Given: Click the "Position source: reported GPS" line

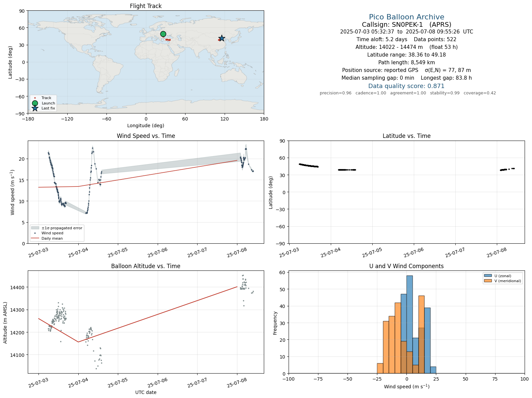Looking at the screenshot, I should point(406,70).
